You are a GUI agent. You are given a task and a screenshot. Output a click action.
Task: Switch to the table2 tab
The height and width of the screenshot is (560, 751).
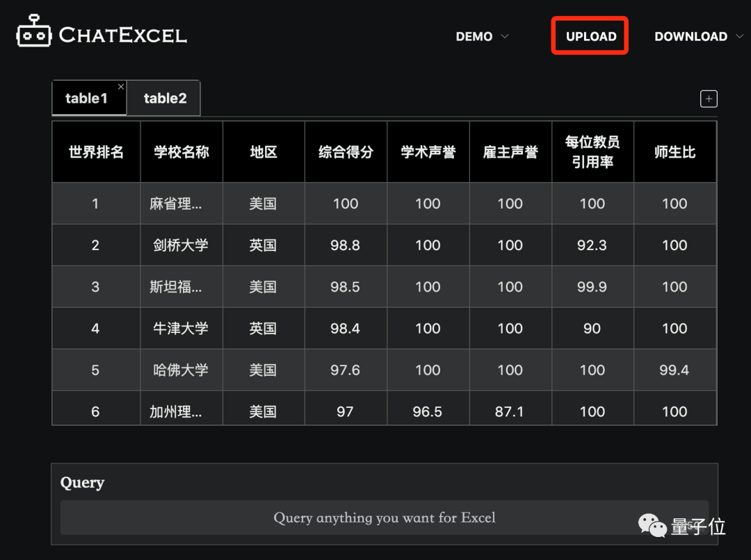pos(163,98)
